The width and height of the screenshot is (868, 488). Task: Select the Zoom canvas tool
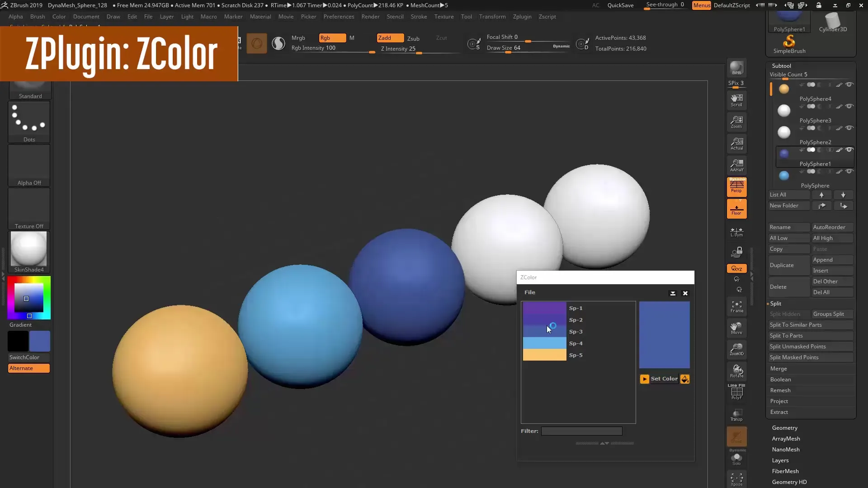736,122
